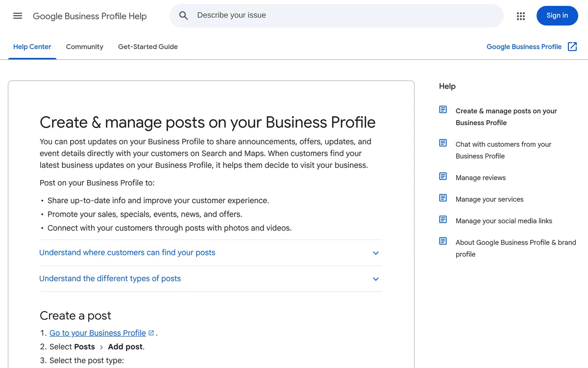
Task: Click the Google Business Profile Help title
Action: [x=90, y=16]
